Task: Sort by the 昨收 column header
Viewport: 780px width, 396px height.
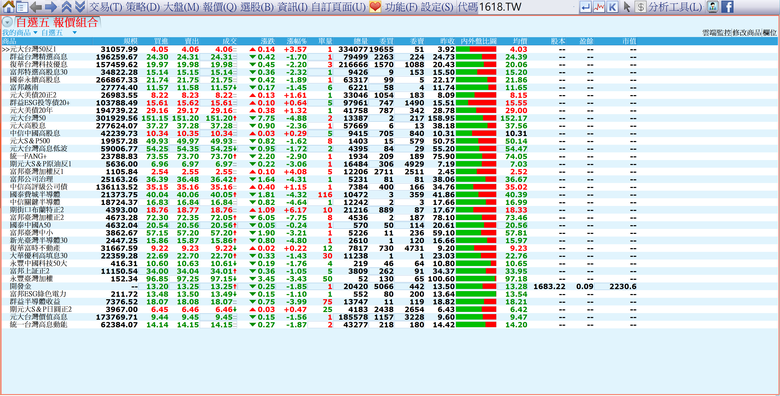Action: tap(447, 41)
